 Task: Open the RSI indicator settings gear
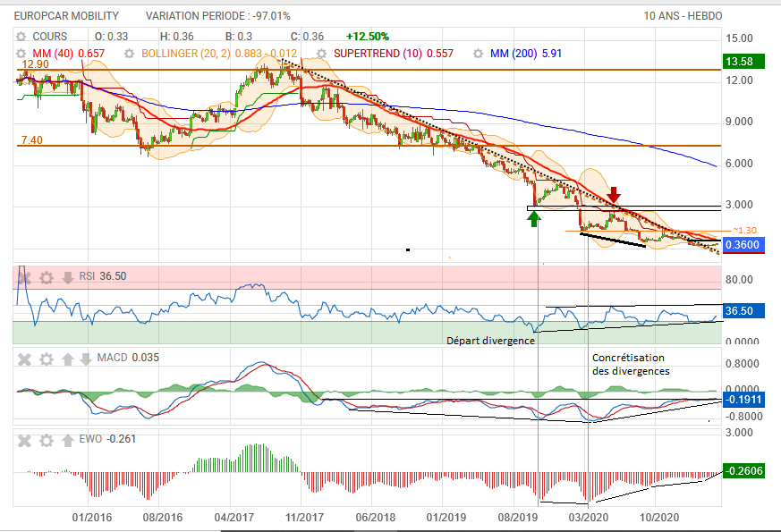(46, 276)
